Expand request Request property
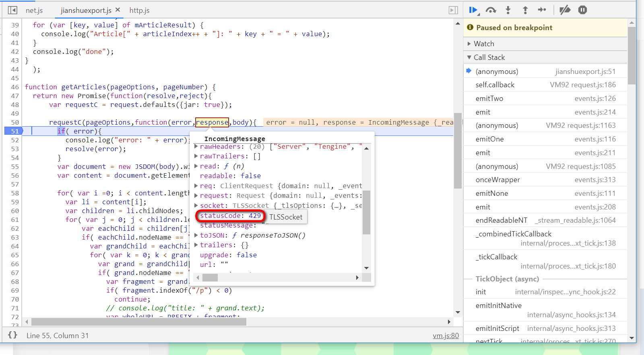This screenshot has width=644, height=355. [x=196, y=195]
